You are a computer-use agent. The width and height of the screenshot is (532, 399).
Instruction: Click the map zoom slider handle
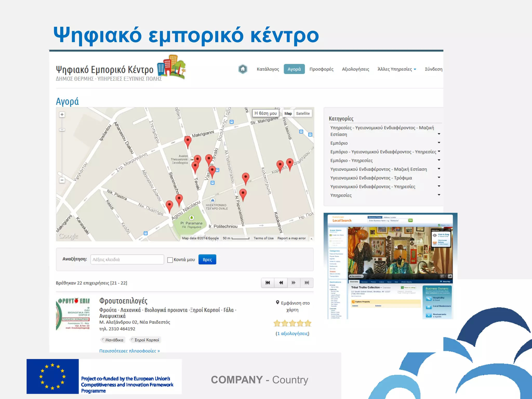62,130
